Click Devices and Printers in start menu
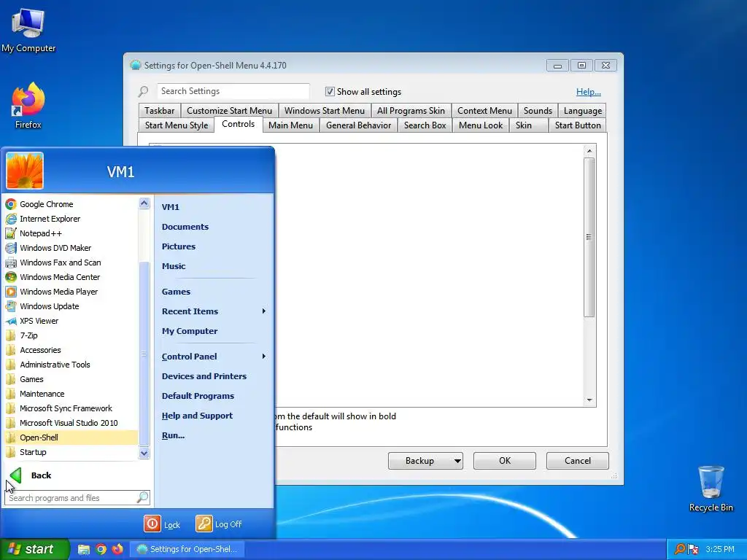747x560 pixels. pyautogui.click(x=204, y=376)
